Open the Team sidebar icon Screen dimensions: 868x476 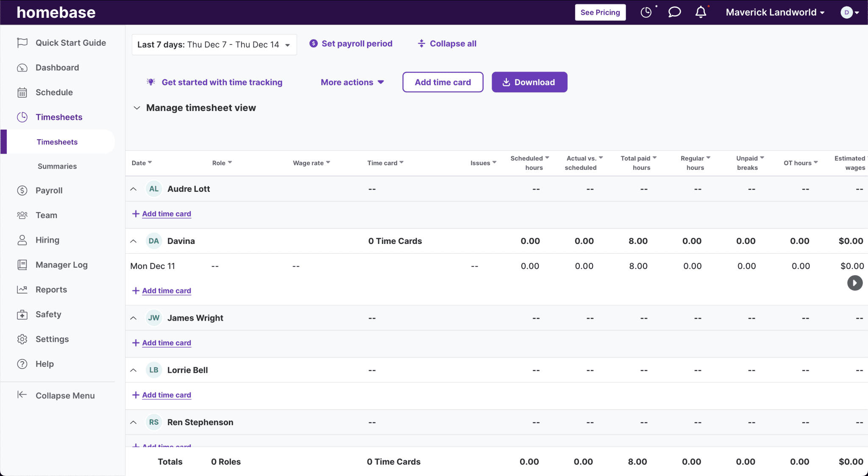pos(22,215)
